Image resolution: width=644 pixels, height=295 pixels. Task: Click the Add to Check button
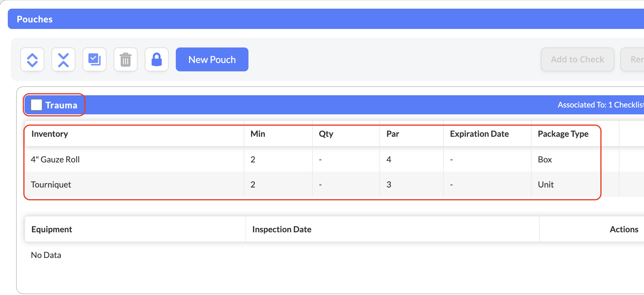577,59
